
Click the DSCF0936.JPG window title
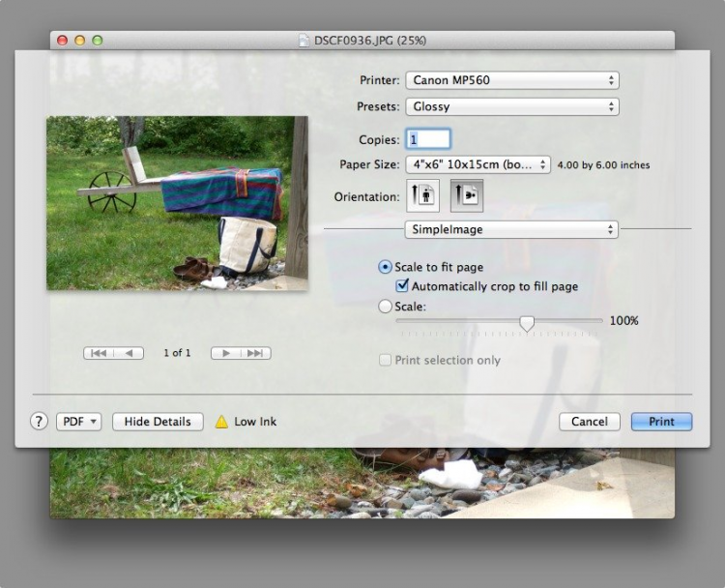[370, 41]
